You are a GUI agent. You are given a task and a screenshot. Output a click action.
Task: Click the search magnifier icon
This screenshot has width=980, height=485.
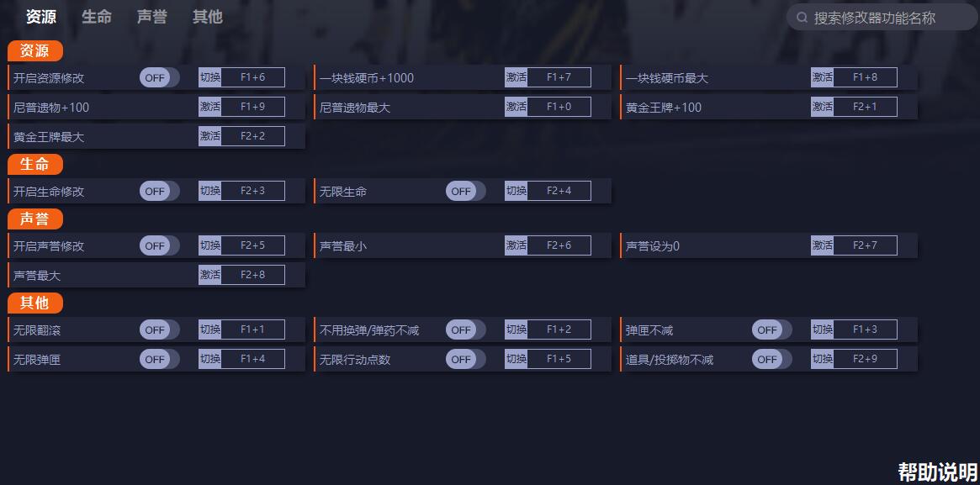802,18
